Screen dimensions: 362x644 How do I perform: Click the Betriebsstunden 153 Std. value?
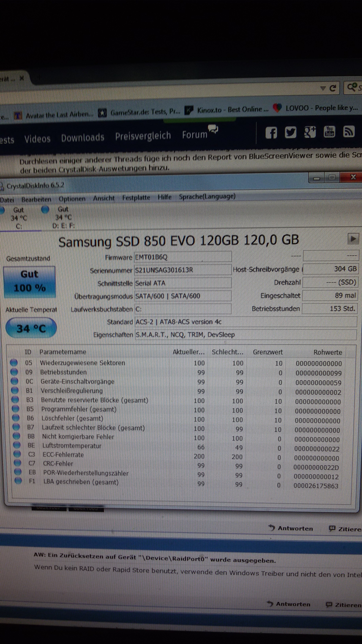coord(329,309)
